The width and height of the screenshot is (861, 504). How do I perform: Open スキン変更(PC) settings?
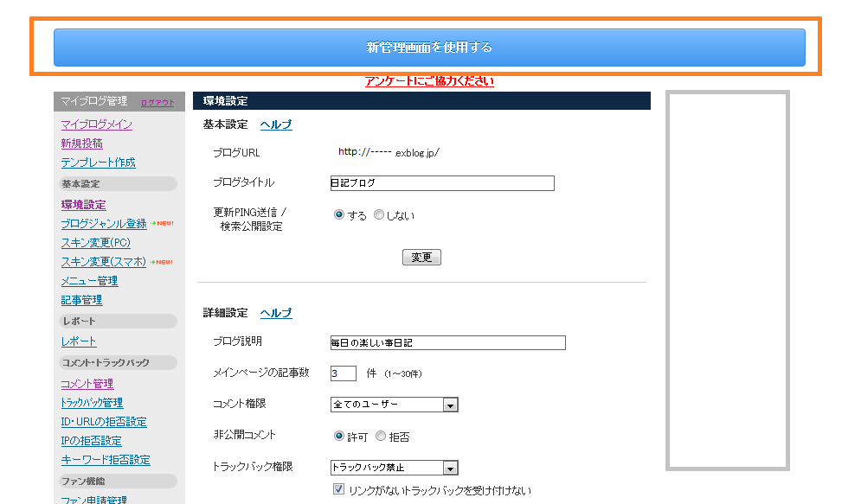point(93,242)
